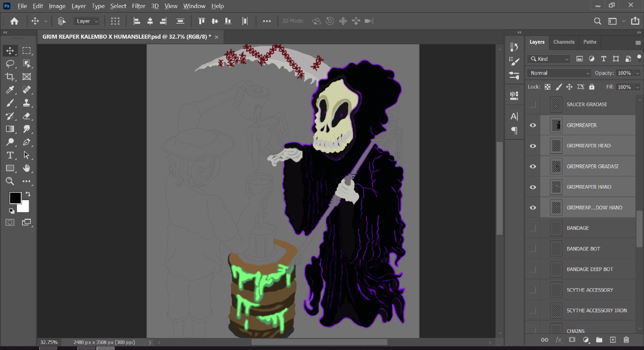Click the Home icon in options bar
This screenshot has width=644, height=350.
click(14, 21)
